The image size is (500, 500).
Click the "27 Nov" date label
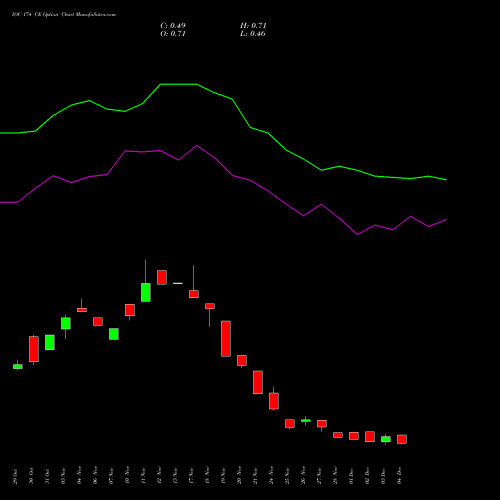click(319, 476)
